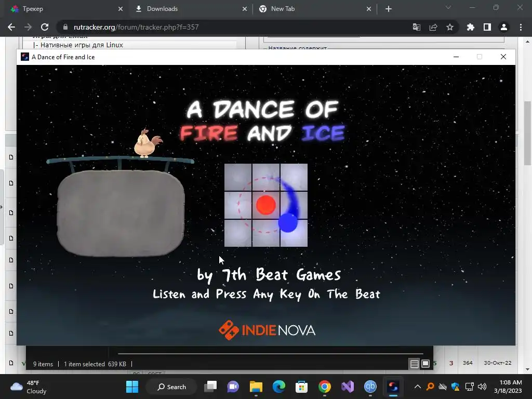Switch to the Downloads browser tab
Screen dimensions: 532x399
(x=190, y=9)
